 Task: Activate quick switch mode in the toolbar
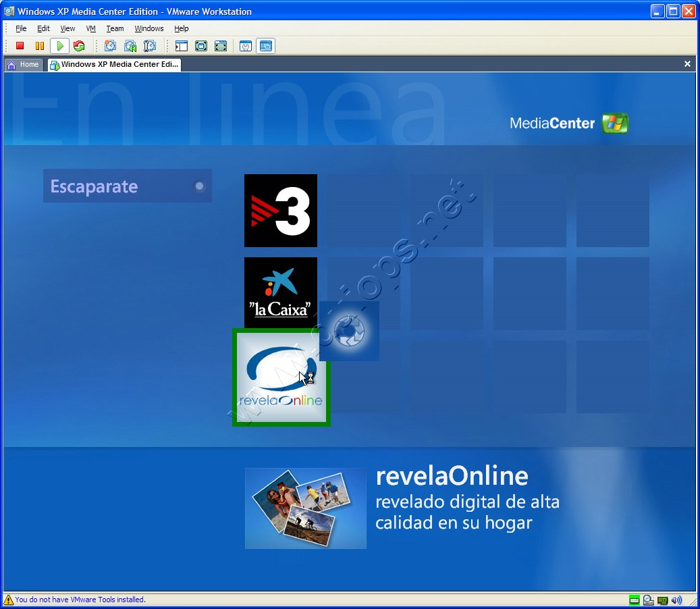221,45
